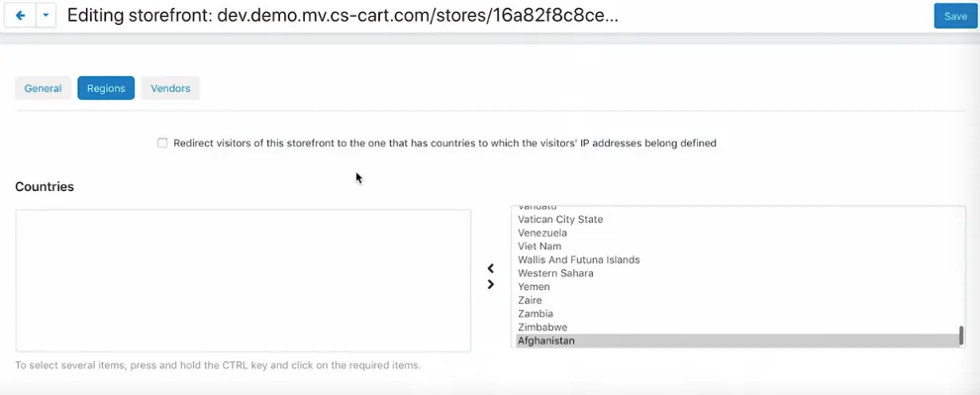Select Zaire in the countries list

click(737, 301)
